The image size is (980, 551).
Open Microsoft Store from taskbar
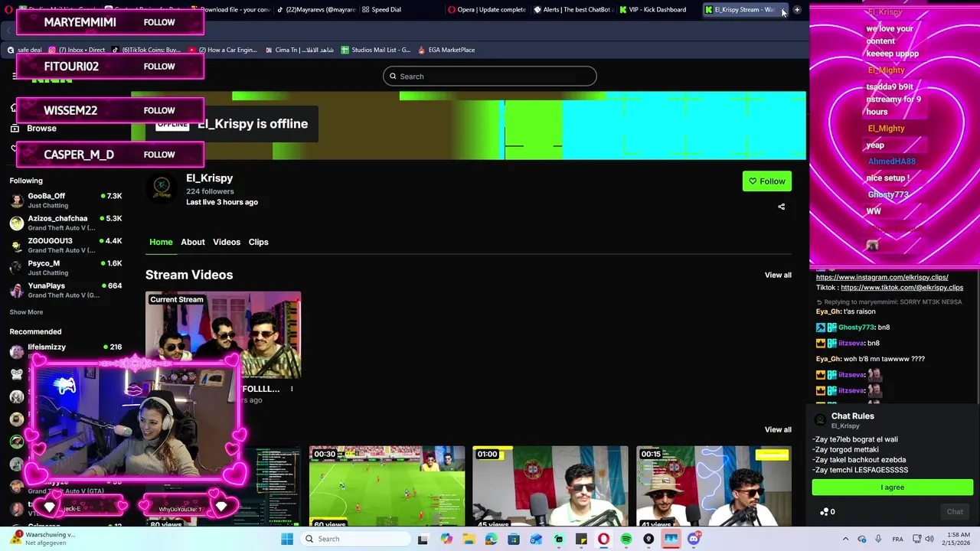(x=514, y=539)
